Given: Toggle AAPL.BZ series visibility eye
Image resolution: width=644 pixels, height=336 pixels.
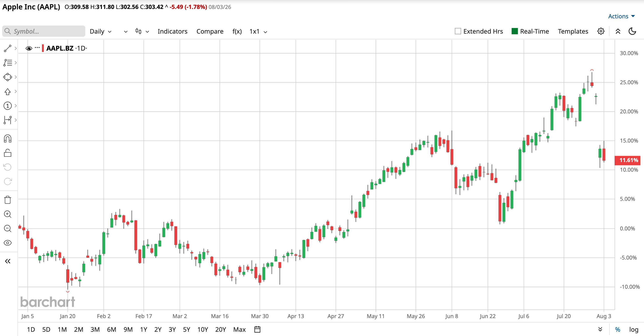Looking at the screenshot, I should tap(29, 48).
